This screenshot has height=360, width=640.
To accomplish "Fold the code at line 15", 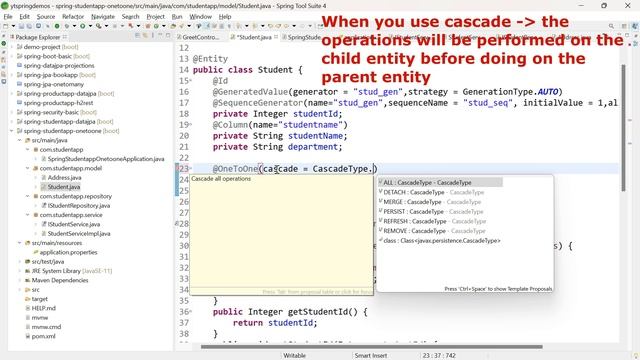I will [x=191, y=81].
